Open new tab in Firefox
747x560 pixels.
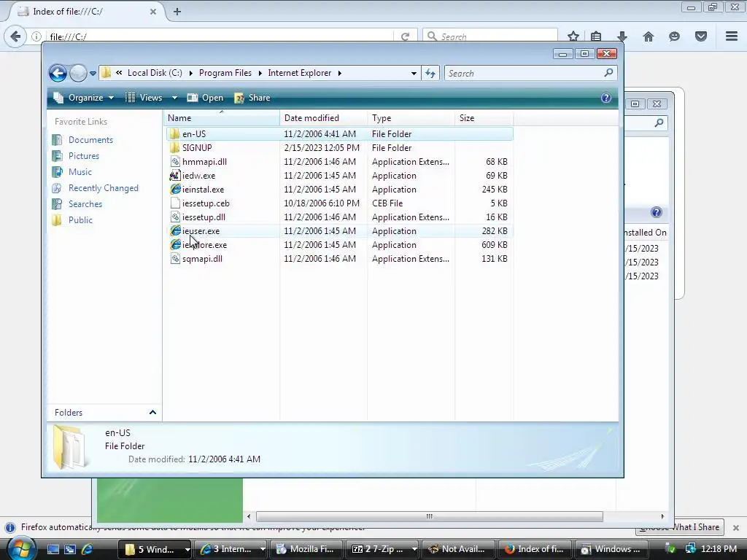click(177, 12)
